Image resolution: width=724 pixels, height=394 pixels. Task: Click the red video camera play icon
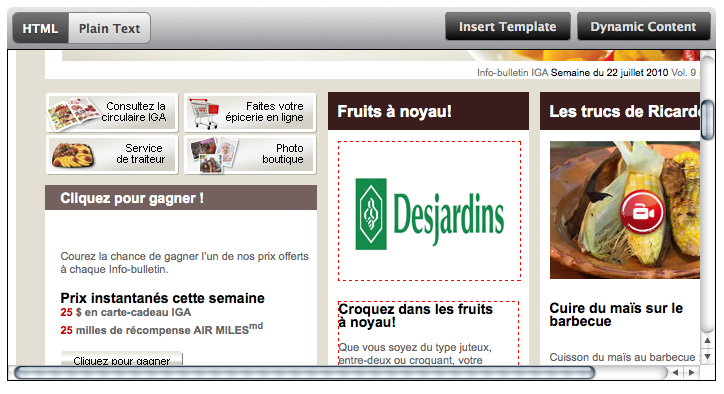[642, 212]
